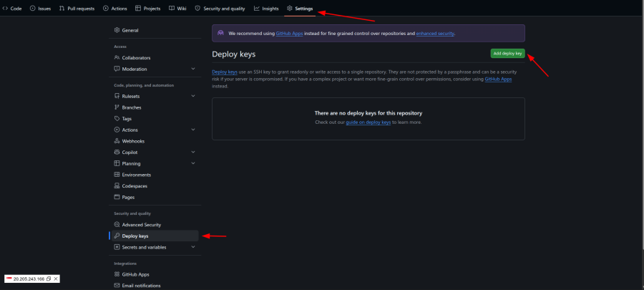Expand the sidebar Actions chevron
The height and width of the screenshot is (290, 644).
[193, 130]
